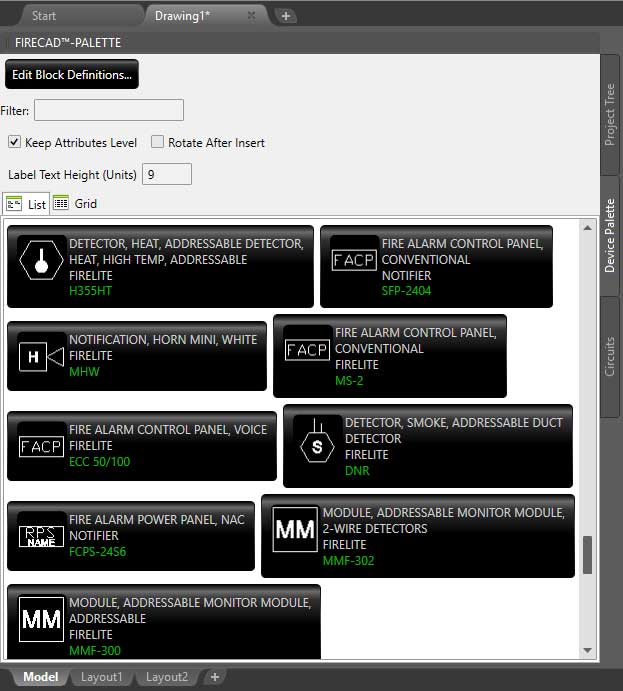This screenshot has width=623, height=691.
Task: Select the SFP-2404 FACP symbol icon
Action: pyautogui.click(x=354, y=260)
